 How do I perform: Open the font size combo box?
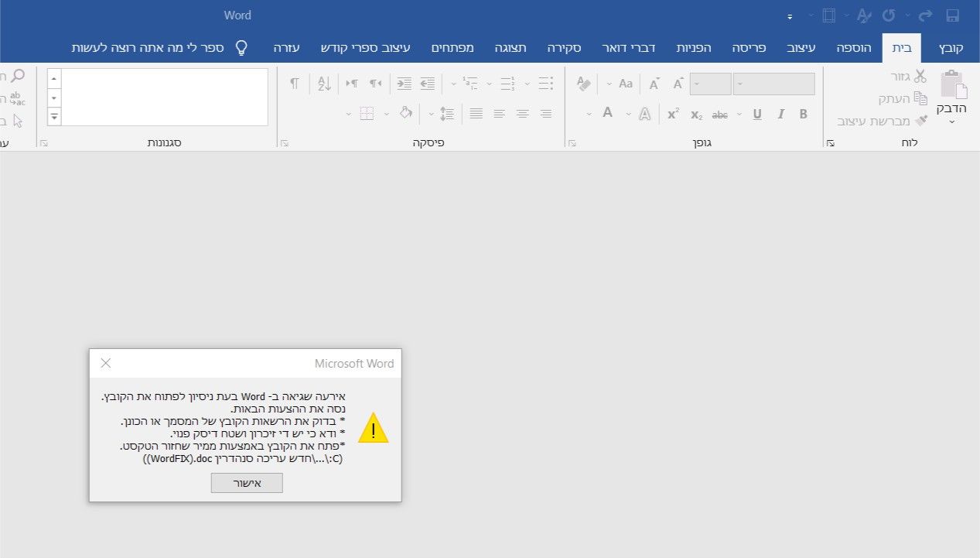(711, 84)
